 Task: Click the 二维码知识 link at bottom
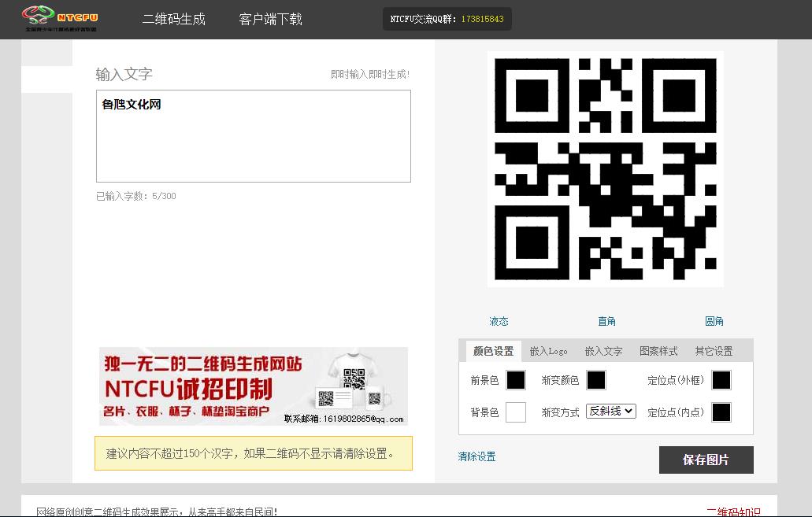[x=734, y=511]
